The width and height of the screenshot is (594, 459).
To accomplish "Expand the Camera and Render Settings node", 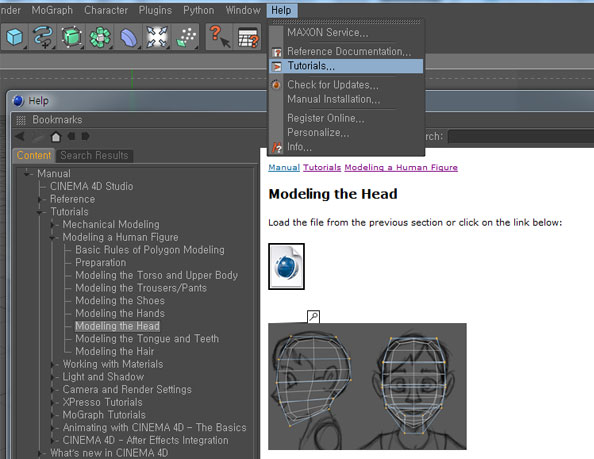I will click(53, 390).
